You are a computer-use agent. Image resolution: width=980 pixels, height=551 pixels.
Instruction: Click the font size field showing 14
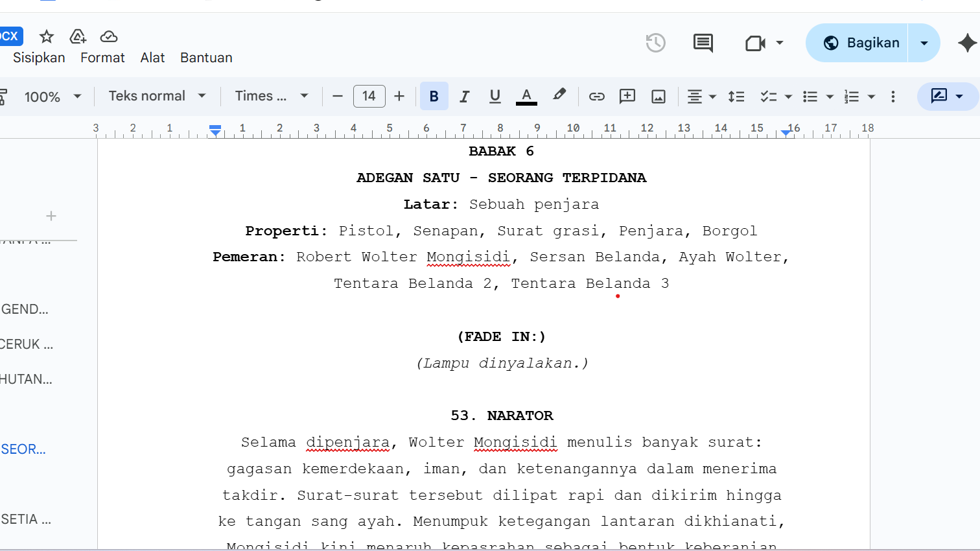click(x=369, y=96)
